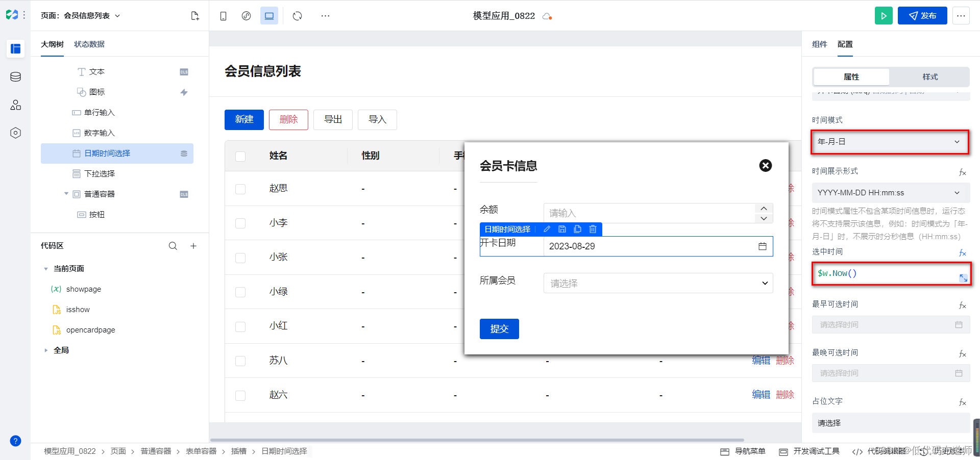Image resolution: width=980 pixels, height=460 pixels.
Task: Switch to mini program preview icon
Action: pos(246,16)
